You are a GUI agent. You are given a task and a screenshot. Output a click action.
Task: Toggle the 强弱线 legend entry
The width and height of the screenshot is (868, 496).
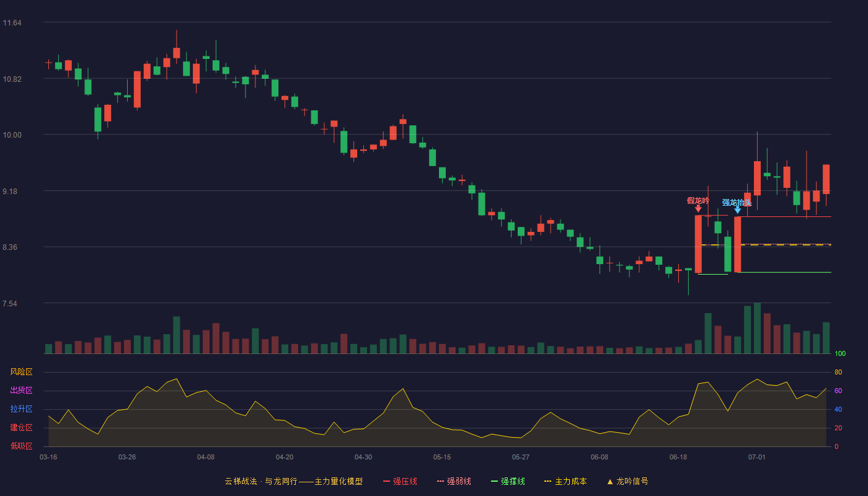click(x=454, y=481)
